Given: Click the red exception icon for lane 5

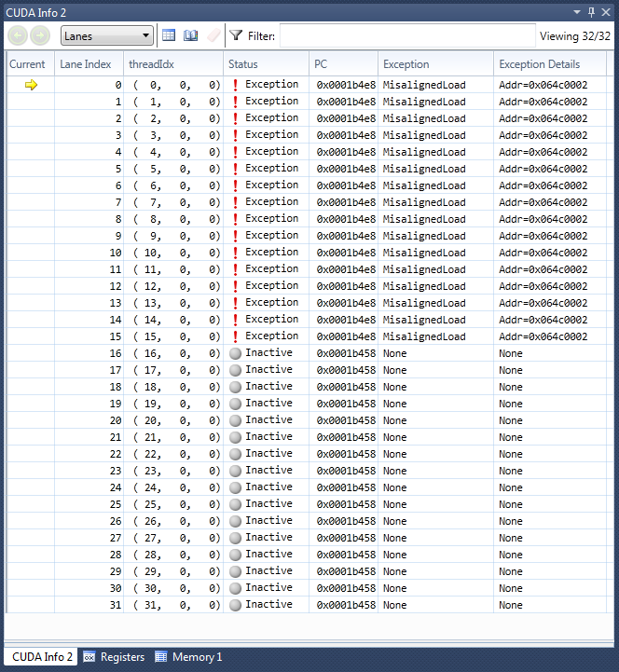Looking at the screenshot, I should pos(235,169).
